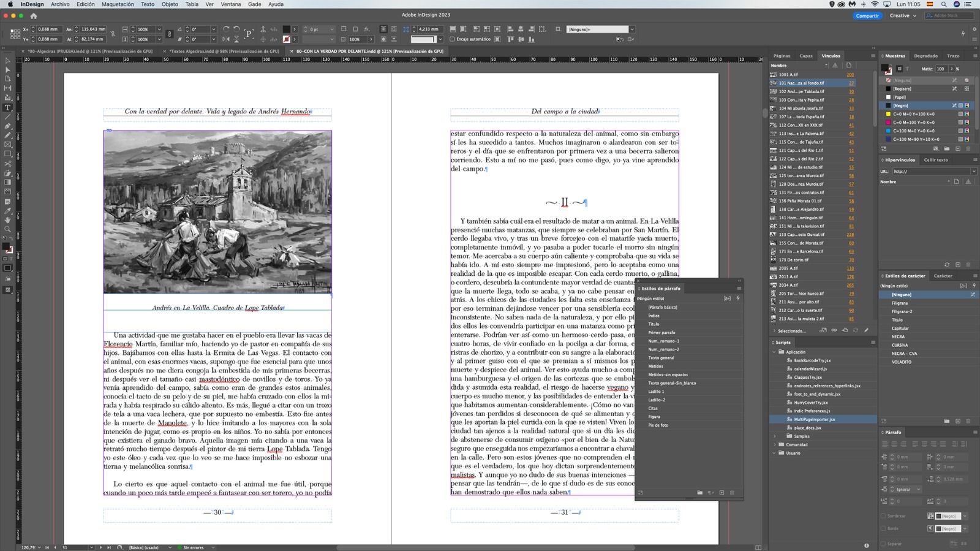Switch to the Capas tab

pos(806,56)
